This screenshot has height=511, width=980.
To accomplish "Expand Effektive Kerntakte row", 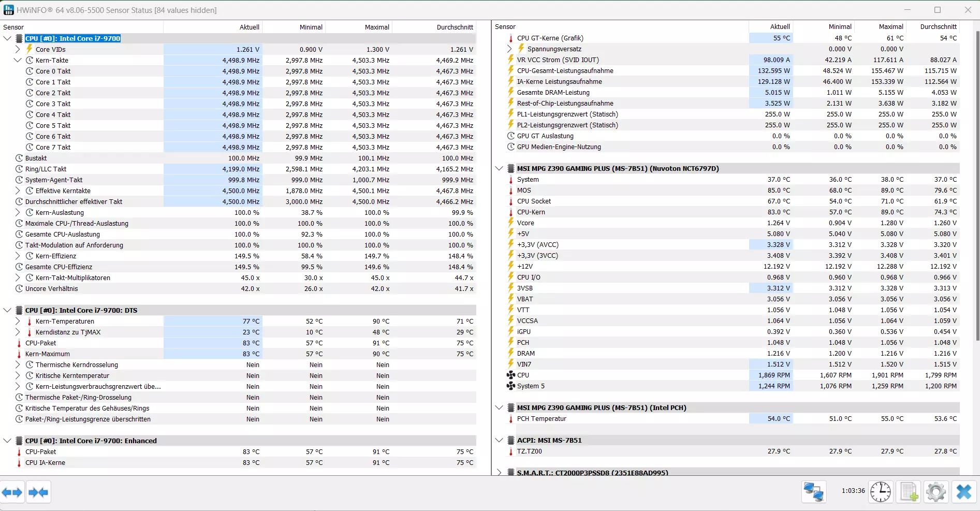I will click(x=18, y=191).
